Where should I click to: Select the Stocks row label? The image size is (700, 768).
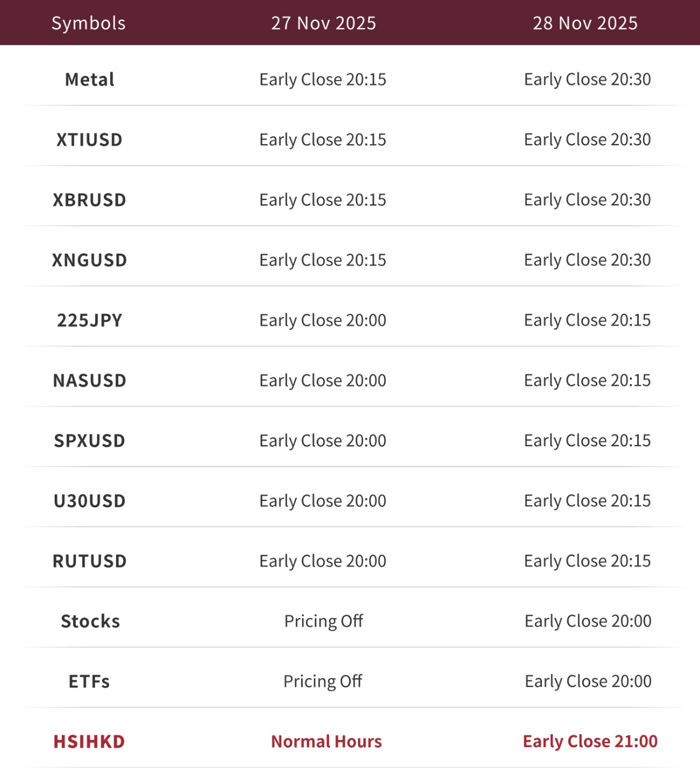(90, 621)
